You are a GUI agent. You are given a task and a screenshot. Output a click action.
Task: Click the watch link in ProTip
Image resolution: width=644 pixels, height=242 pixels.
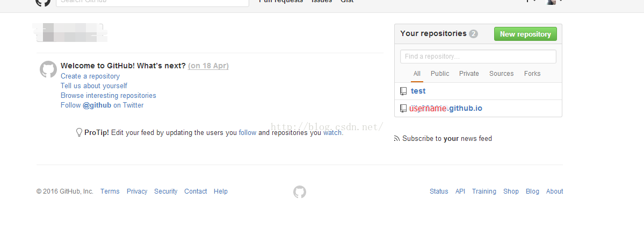pyautogui.click(x=332, y=132)
